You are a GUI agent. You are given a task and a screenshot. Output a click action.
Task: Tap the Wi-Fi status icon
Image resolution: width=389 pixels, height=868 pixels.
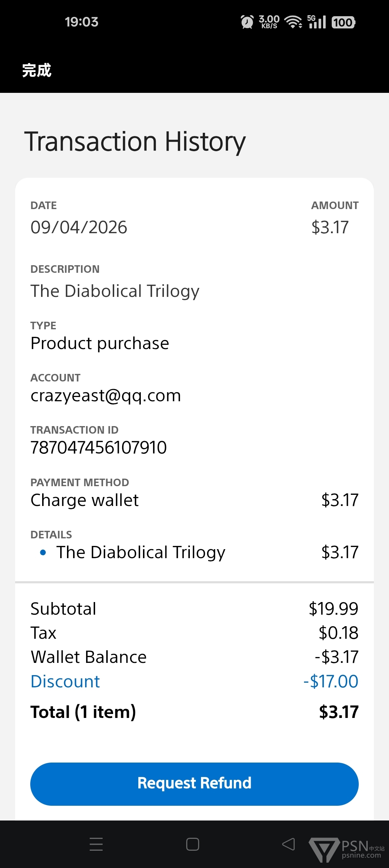point(293,22)
